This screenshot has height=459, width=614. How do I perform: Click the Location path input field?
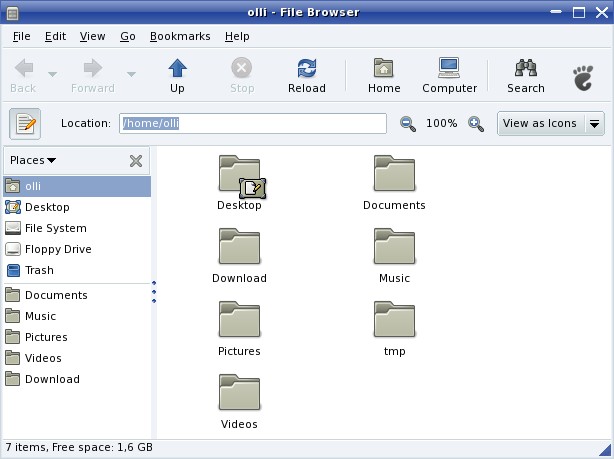[x=253, y=124]
